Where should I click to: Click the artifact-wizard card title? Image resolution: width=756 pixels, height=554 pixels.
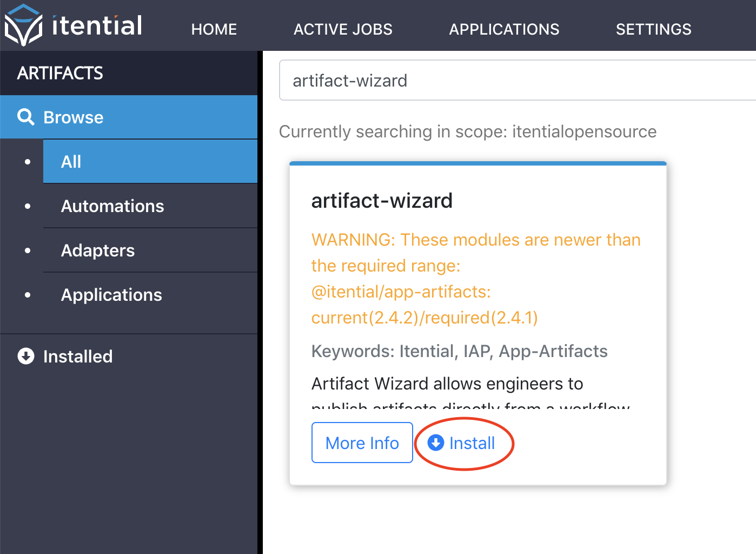click(382, 201)
